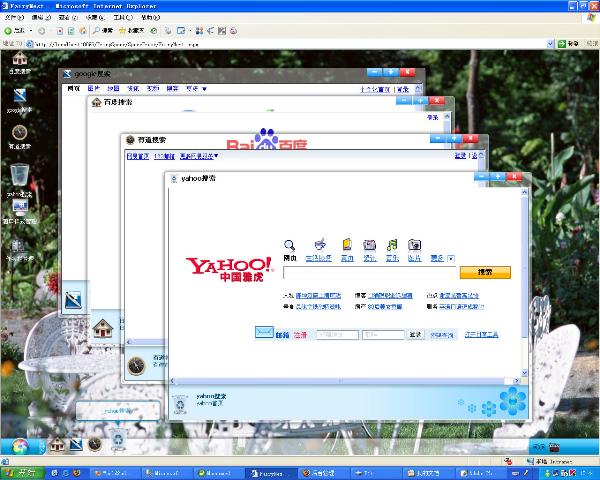Viewport: 600px width, 480px height.
Task: Open the first IE menu (File)
Action: [14, 18]
